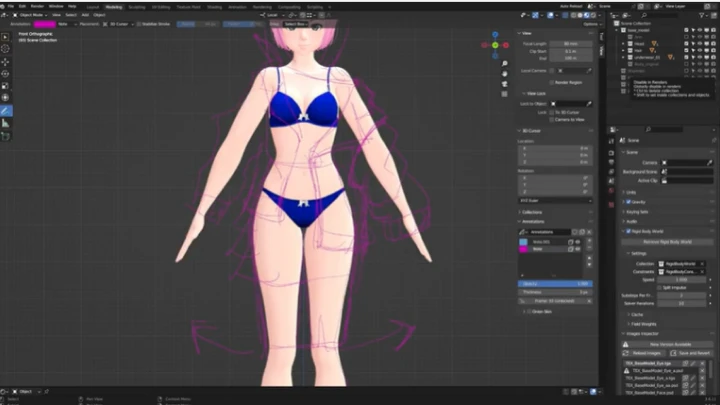Click the Save and Revert button
The height and width of the screenshot is (405, 720).
pyautogui.click(x=690, y=353)
